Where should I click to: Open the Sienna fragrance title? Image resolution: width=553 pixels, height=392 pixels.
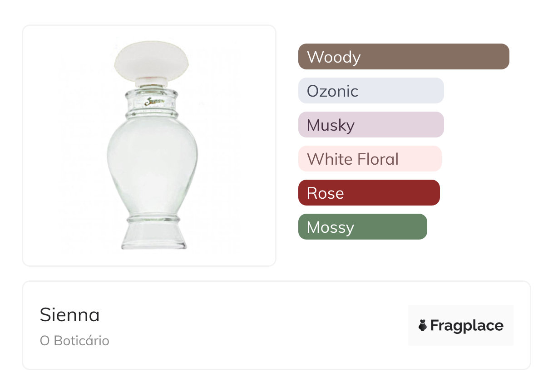click(x=70, y=315)
